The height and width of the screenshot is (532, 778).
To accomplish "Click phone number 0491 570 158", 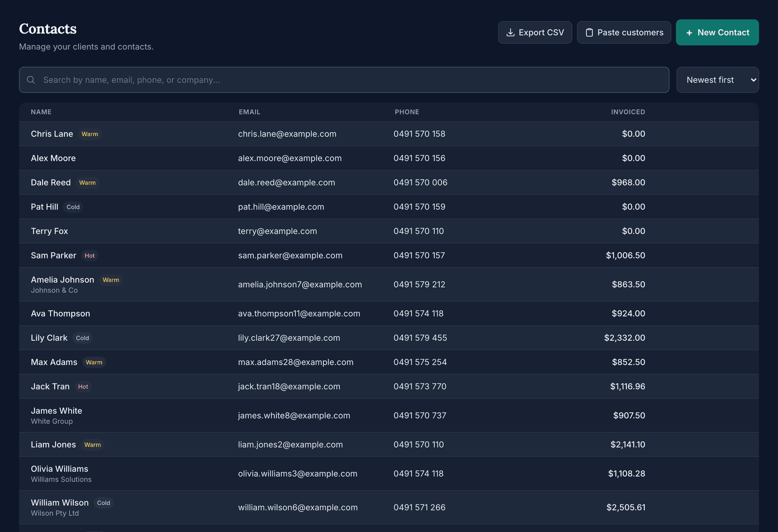I will click(x=419, y=134).
